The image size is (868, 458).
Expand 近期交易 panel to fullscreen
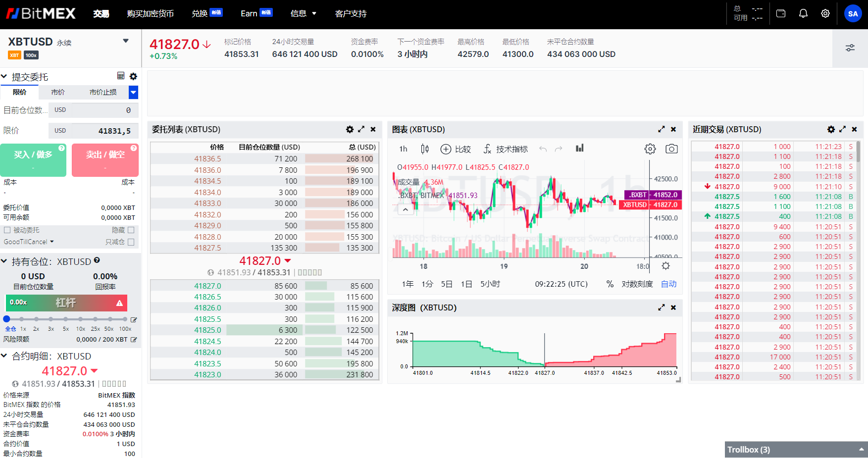842,129
